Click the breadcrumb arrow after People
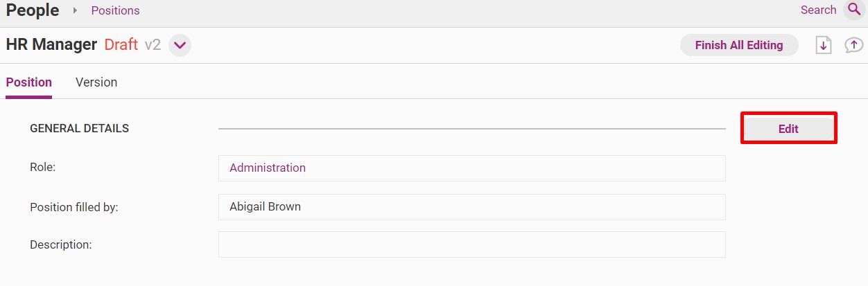The image size is (868, 286). point(75,10)
